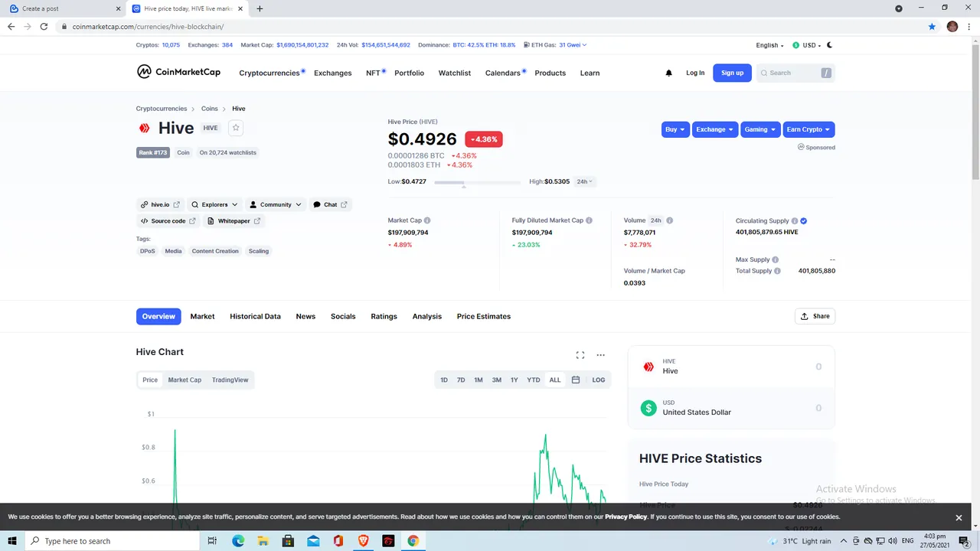Add Hive to watchlist with star icon

236,128
